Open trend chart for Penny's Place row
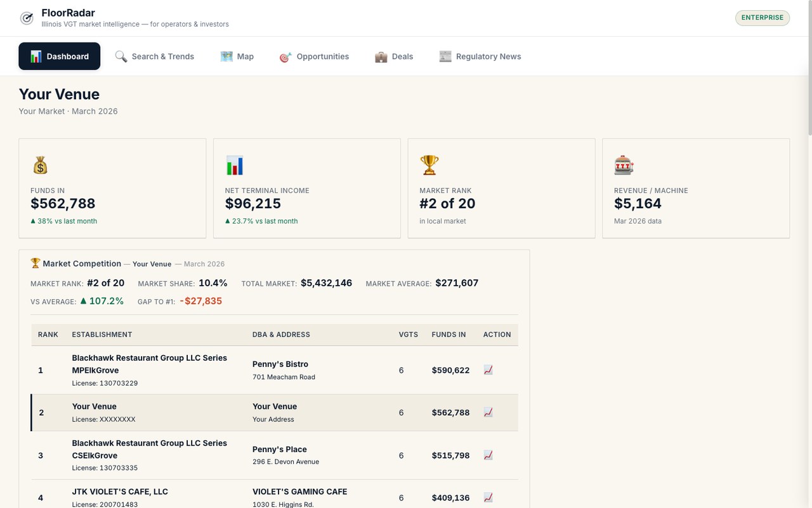The width and height of the screenshot is (812, 508). [x=488, y=455]
